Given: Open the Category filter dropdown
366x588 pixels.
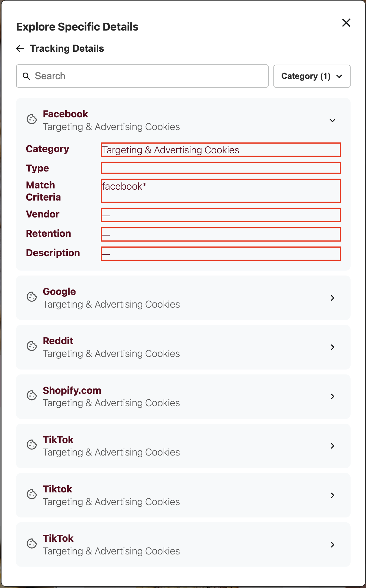Looking at the screenshot, I should (x=312, y=76).
